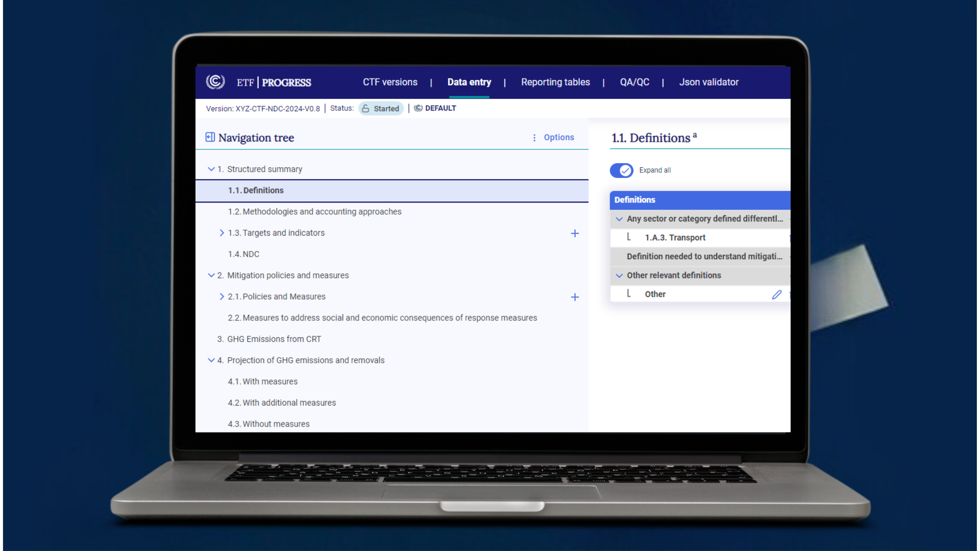Image resolution: width=980 pixels, height=551 pixels.
Task: Click the pencil edit icon on Other row
Action: [x=777, y=294]
